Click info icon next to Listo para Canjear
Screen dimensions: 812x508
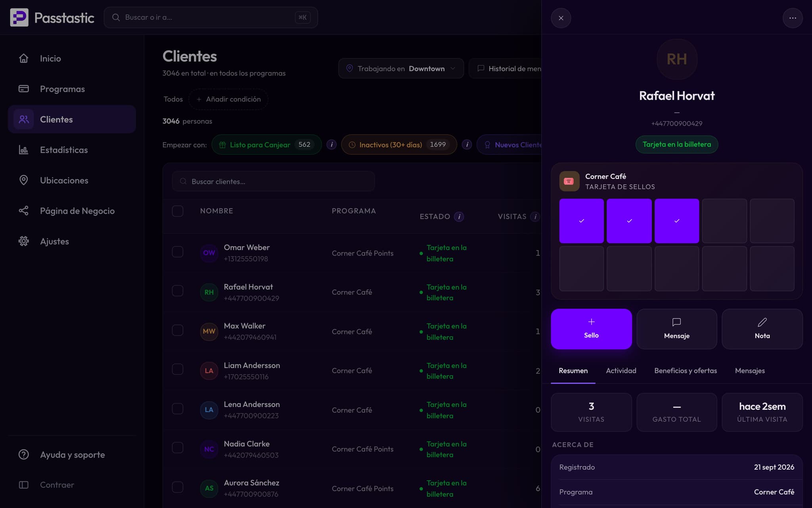[x=331, y=145]
